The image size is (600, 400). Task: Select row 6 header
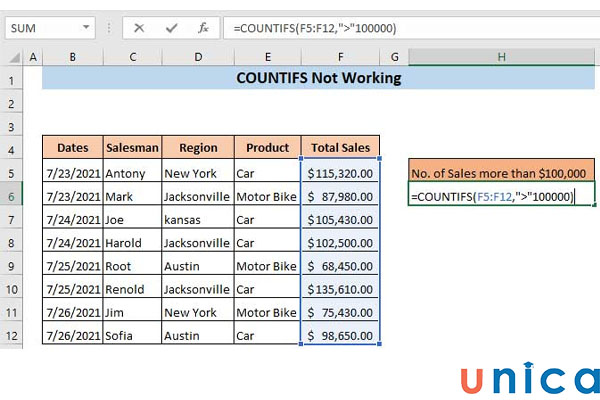point(13,197)
